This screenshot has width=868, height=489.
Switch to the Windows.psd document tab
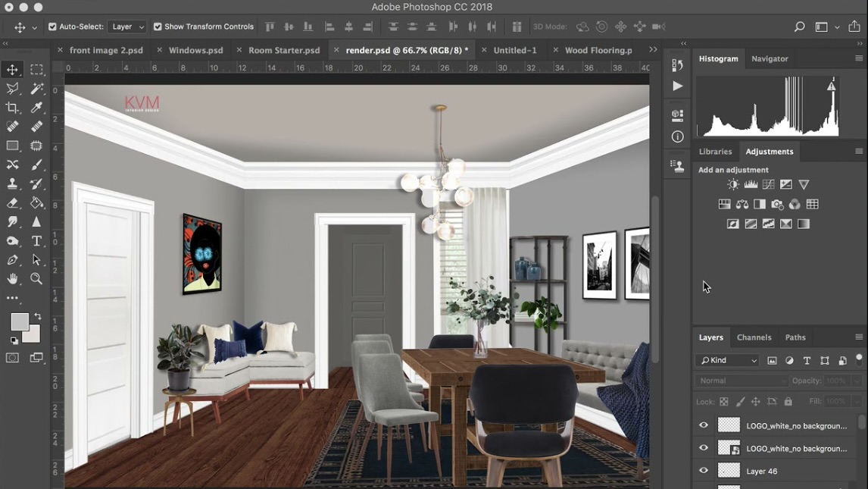(195, 50)
